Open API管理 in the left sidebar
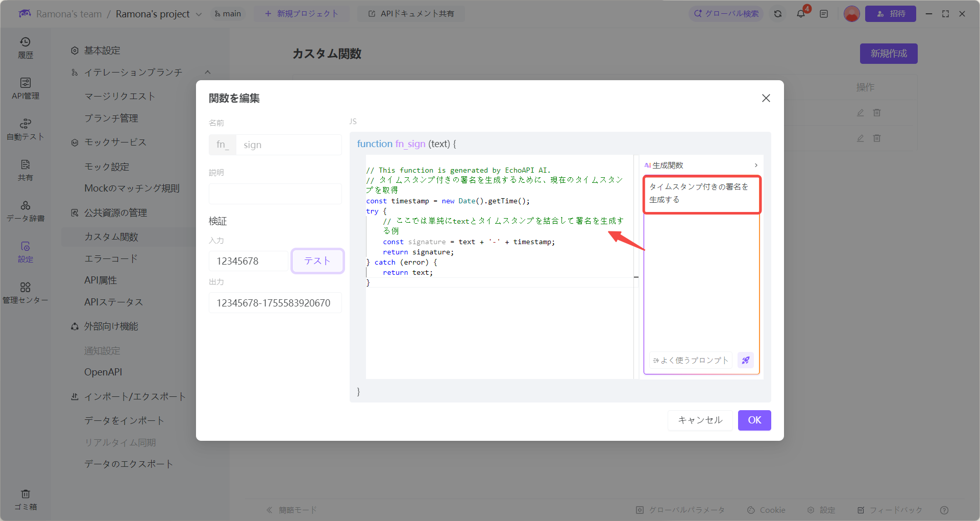Screen dimensions: 980x521 (x=25, y=89)
